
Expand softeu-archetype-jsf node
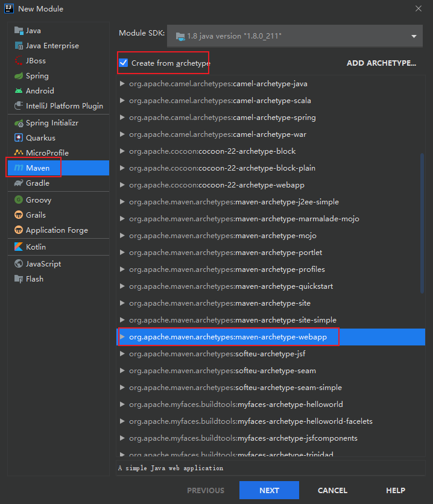pyautogui.click(x=122, y=353)
